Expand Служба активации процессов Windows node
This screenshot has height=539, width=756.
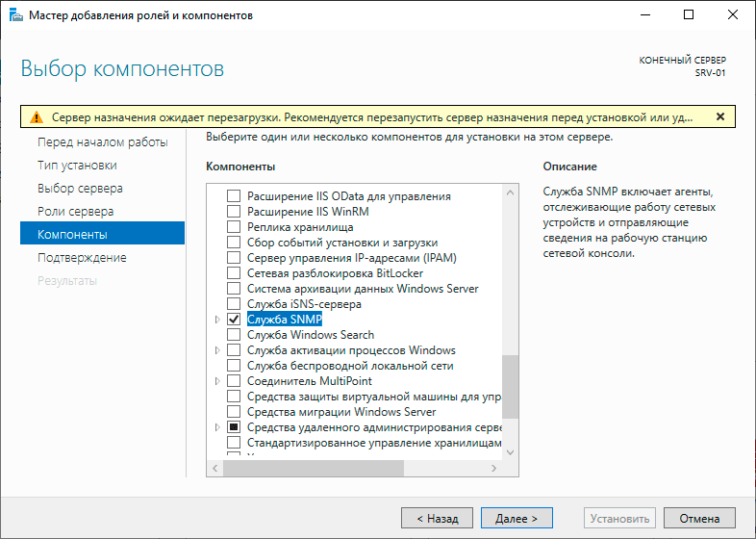click(x=217, y=350)
